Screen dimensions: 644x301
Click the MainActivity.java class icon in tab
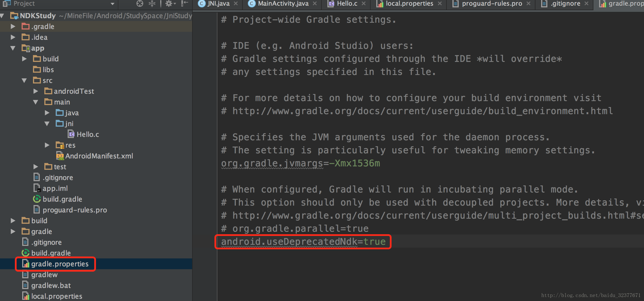(x=252, y=4)
